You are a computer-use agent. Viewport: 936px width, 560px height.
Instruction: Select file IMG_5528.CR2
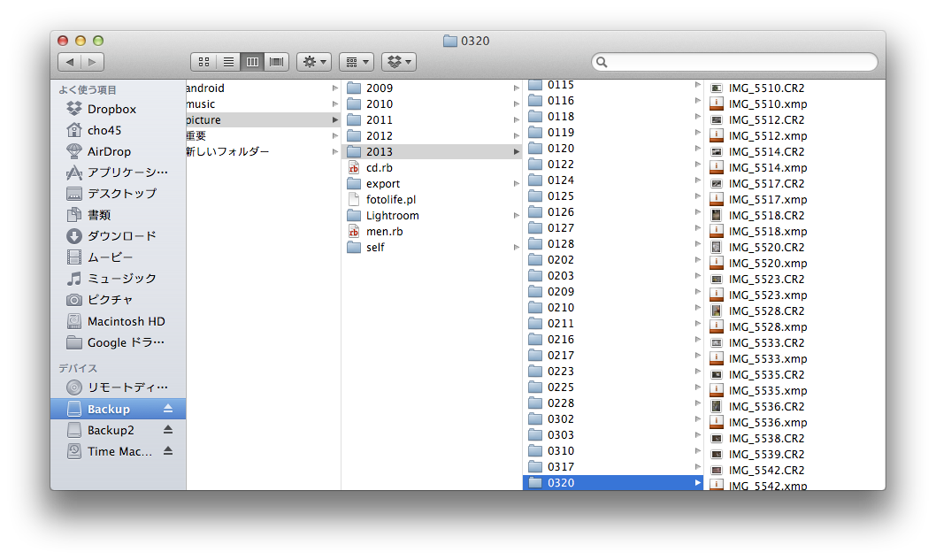click(766, 311)
